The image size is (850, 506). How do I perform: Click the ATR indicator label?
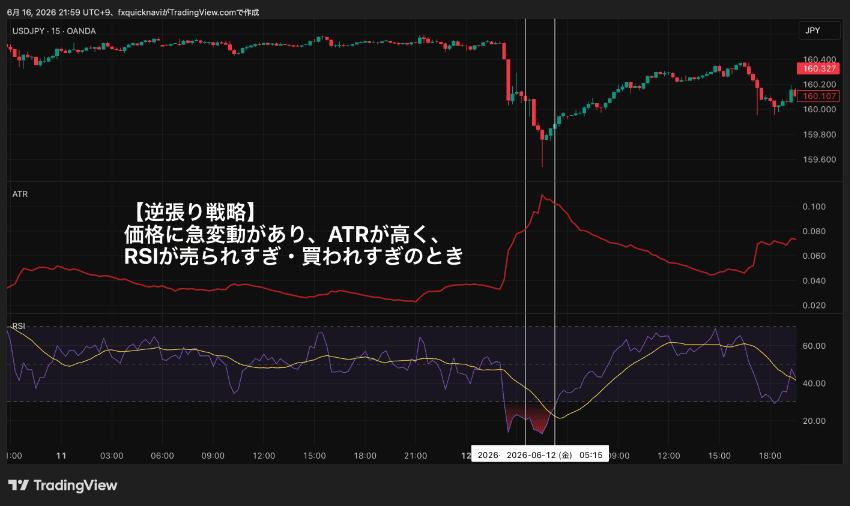click(x=20, y=194)
